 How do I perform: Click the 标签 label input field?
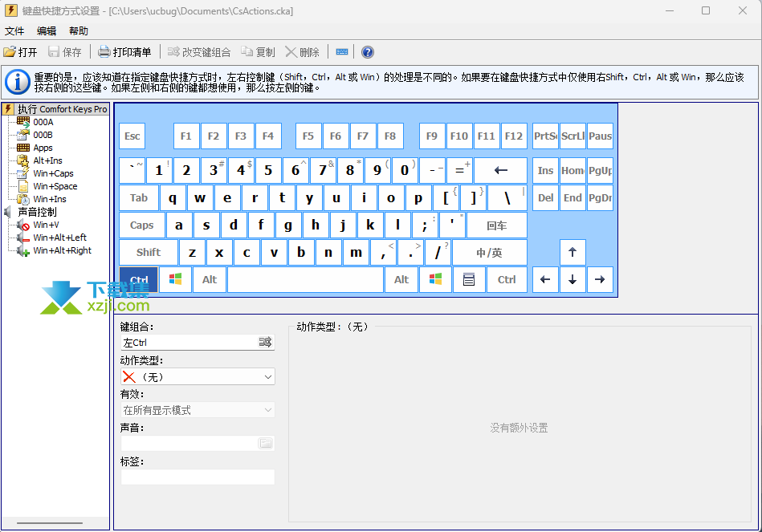click(198, 477)
